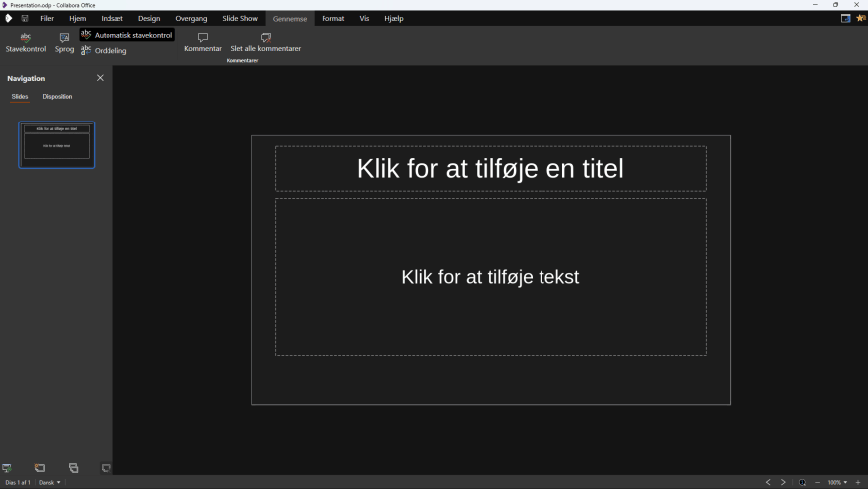The image size is (868, 489).
Task: Click the title placeholder on the slide
Action: 490,169
